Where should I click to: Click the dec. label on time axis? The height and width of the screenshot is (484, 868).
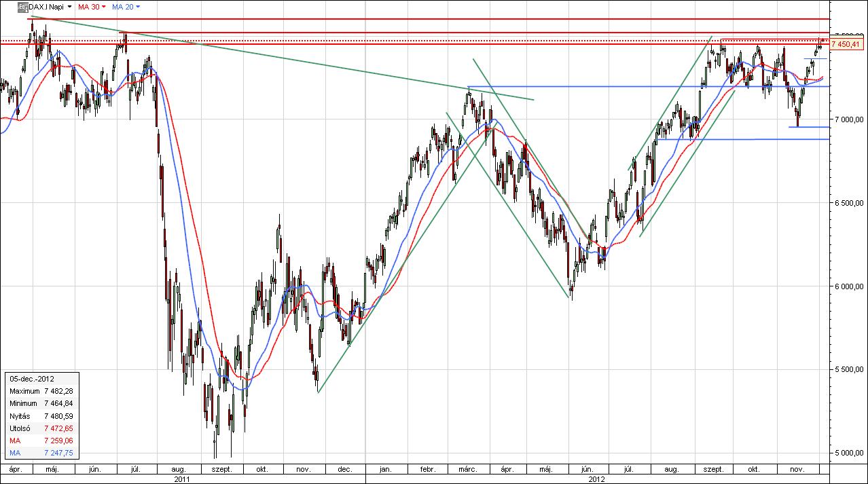pyautogui.click(x=344, y=469)
